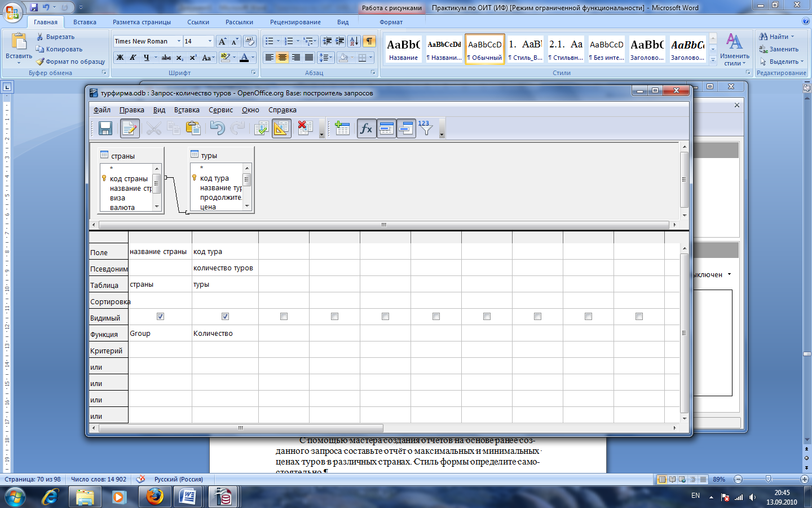This screenshot has width=812, height=508.
Task: Click the Word zoom slider handle
Action: (768, 479)
